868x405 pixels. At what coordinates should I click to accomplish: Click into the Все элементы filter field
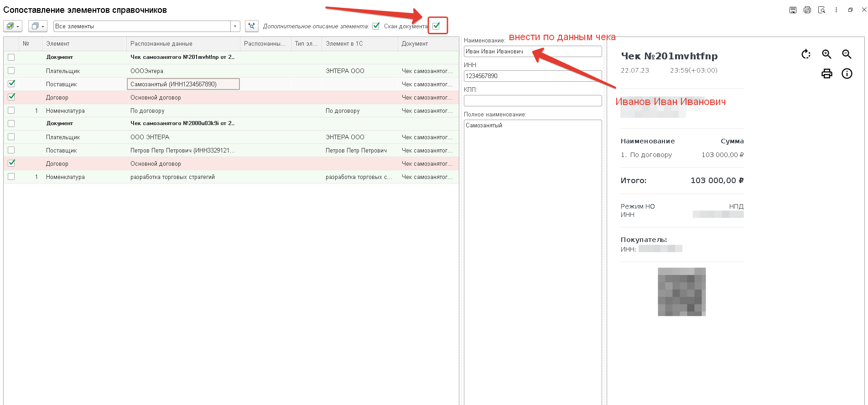click(x=142, y=26)
